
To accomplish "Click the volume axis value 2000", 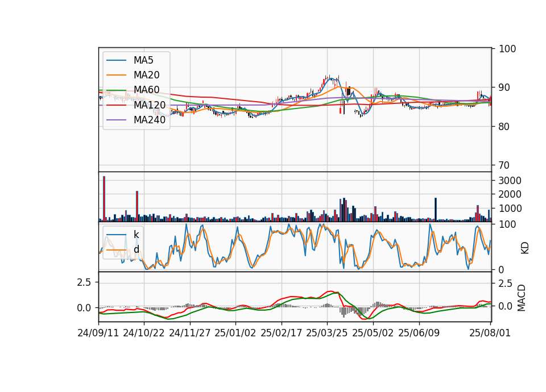I will (510, 194).
